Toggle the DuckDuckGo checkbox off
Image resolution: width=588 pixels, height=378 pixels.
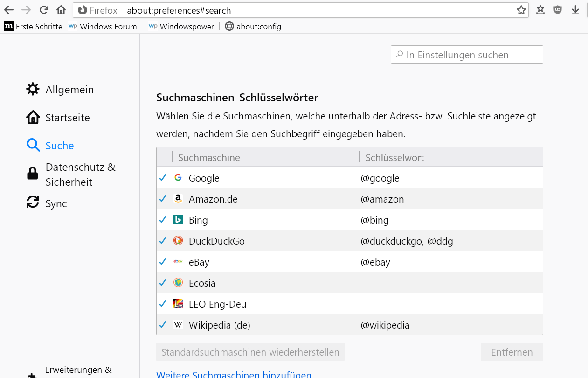[163, 241]
